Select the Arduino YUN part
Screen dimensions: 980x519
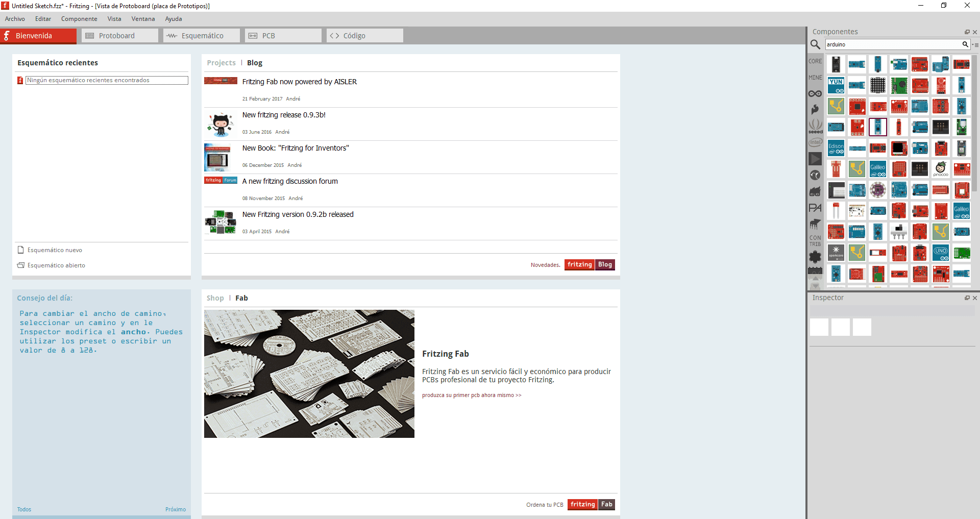pyautogui.click(x=836, y=85)
